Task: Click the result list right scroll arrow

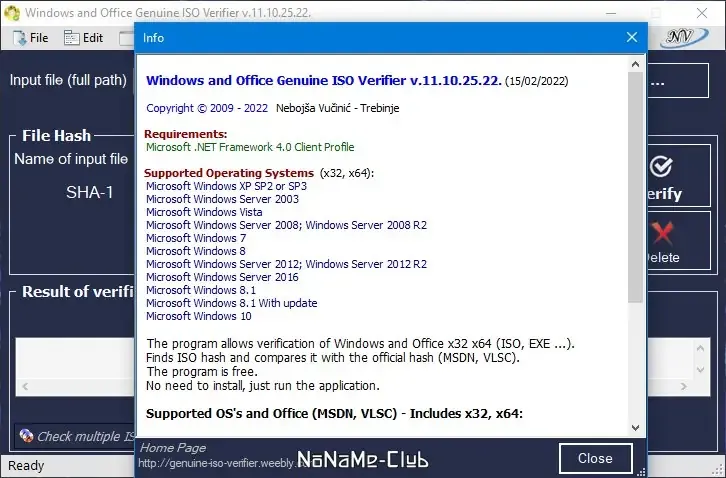Action: (684, 386)
